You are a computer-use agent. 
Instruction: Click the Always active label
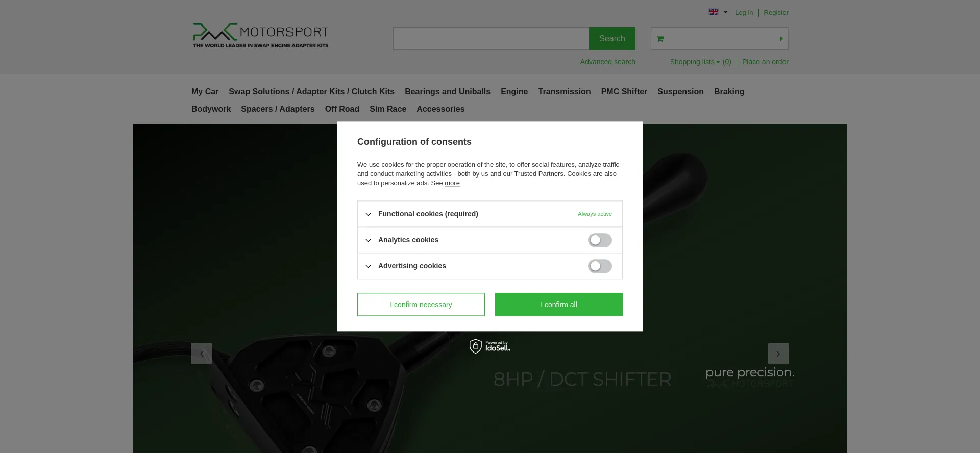click(x=595, y=214)
